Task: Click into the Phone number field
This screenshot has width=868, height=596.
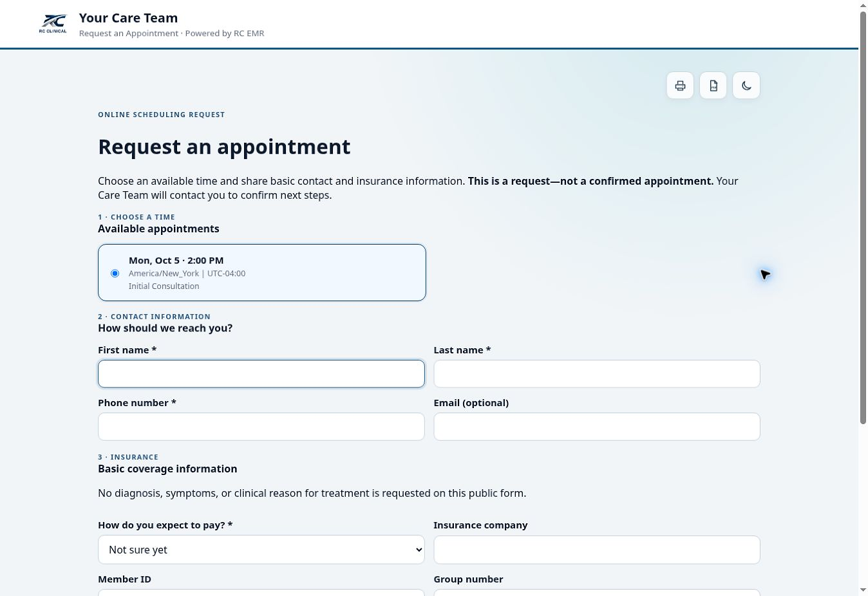Action: [x=261, y=427]
